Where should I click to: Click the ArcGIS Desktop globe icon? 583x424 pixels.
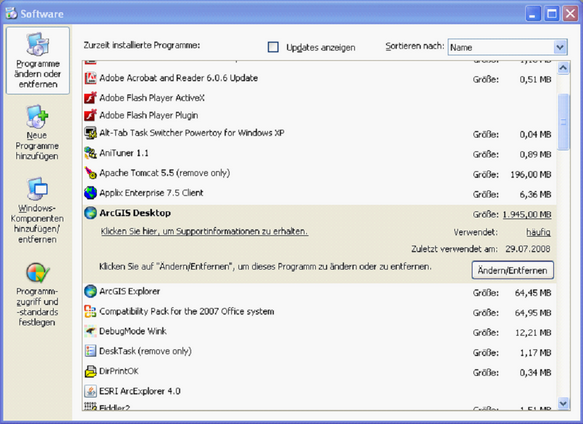point(90,213)
